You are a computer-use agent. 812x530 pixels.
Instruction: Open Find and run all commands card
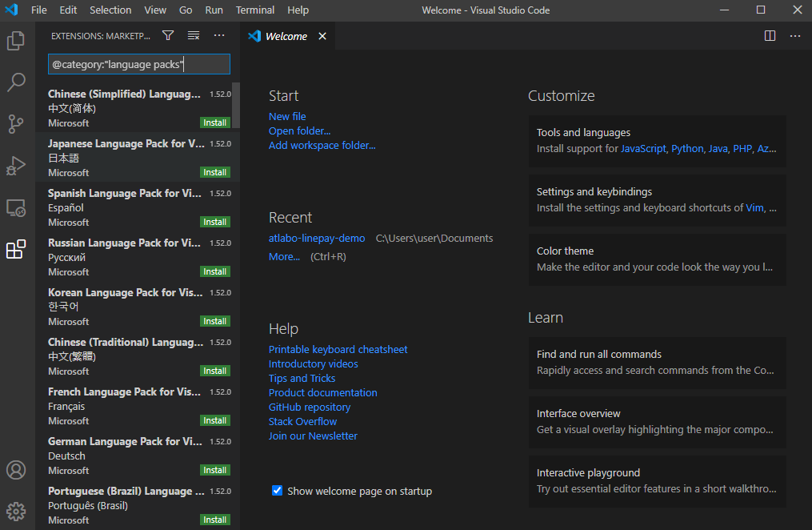tap(657, 363)
